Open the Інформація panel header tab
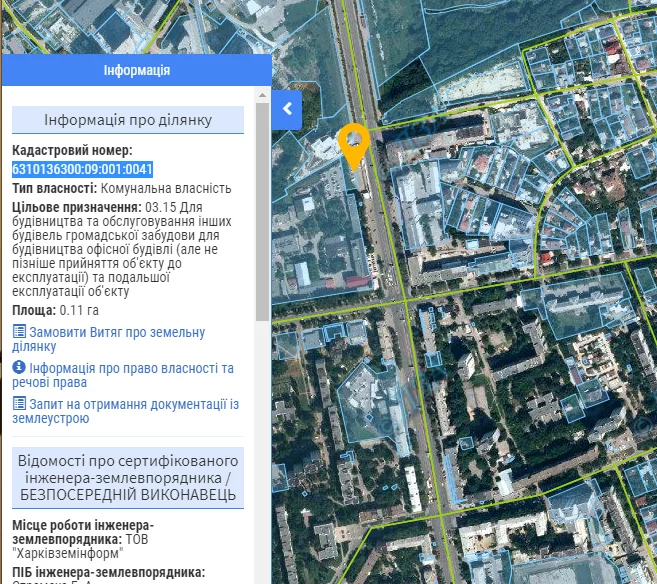The height and width of the screenshot is (584, 657). point(136,70)
